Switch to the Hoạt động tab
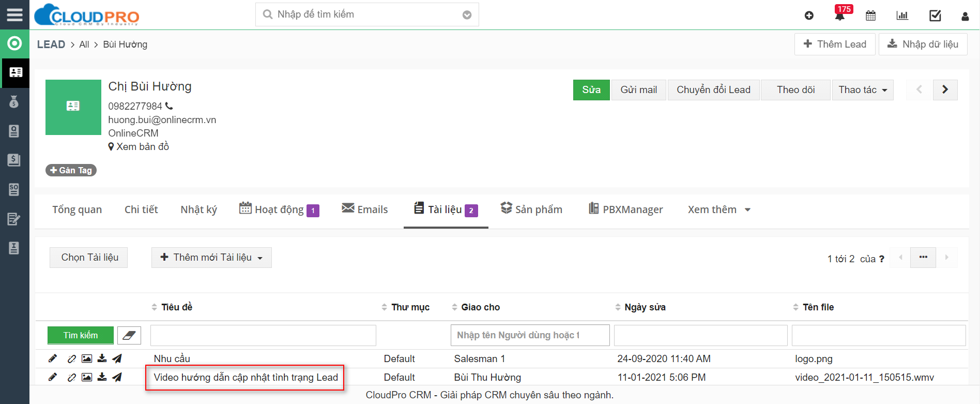 point(279,210)
